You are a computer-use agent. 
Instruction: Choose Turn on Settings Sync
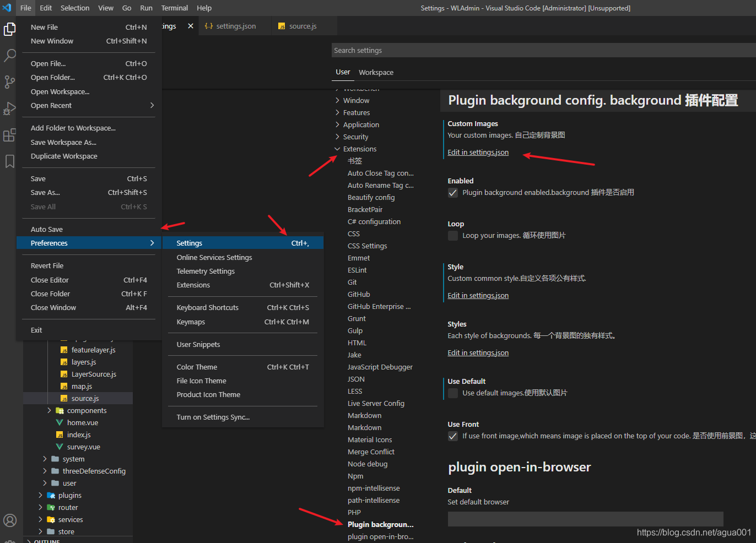tap(242, 417)
